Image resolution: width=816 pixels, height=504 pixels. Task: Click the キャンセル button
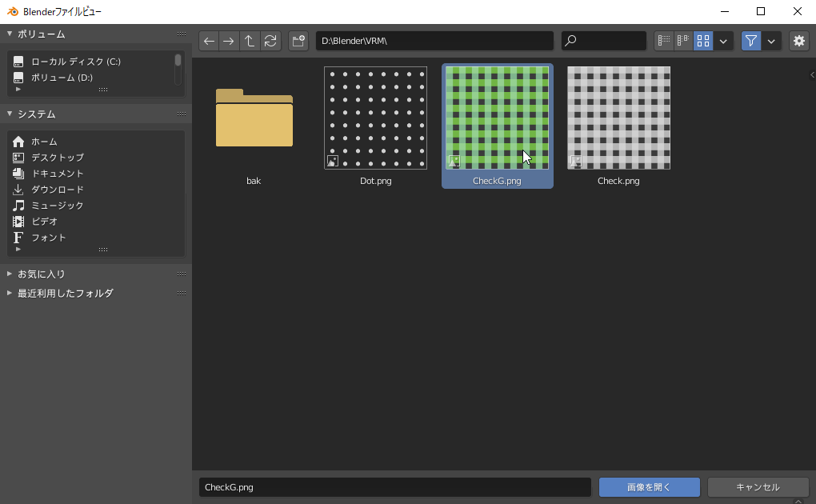[x=758, y=487]
